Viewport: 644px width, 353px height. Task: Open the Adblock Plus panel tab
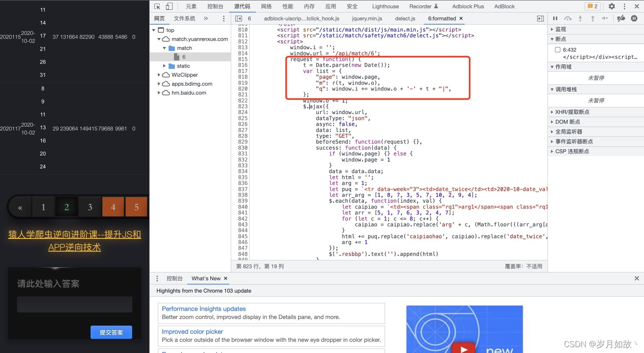pos(468,6)
